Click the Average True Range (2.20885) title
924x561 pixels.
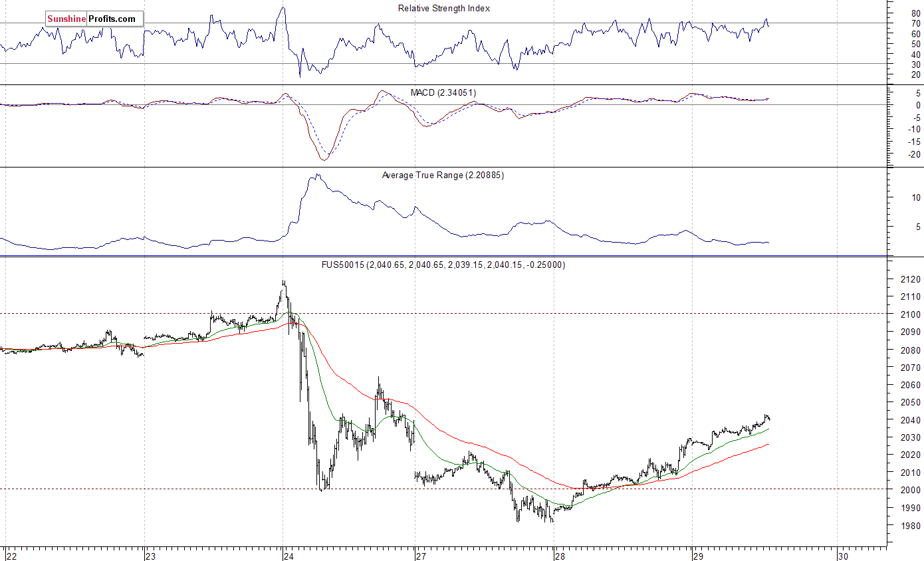tap(443, 175)
